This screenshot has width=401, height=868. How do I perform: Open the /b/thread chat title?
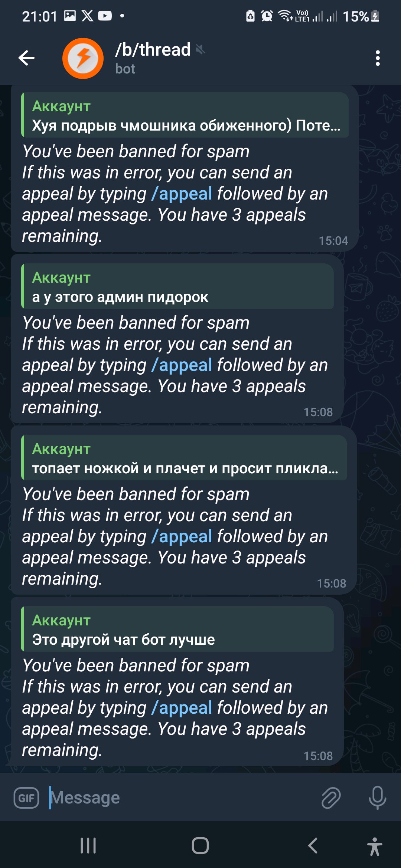[153, 49]
